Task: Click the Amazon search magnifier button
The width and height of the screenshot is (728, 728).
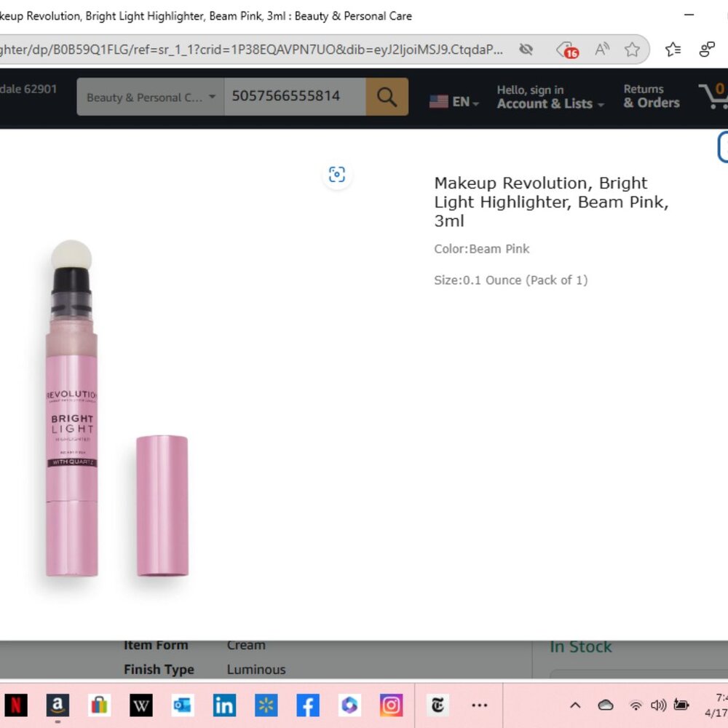Action: (x=387, y=97)
